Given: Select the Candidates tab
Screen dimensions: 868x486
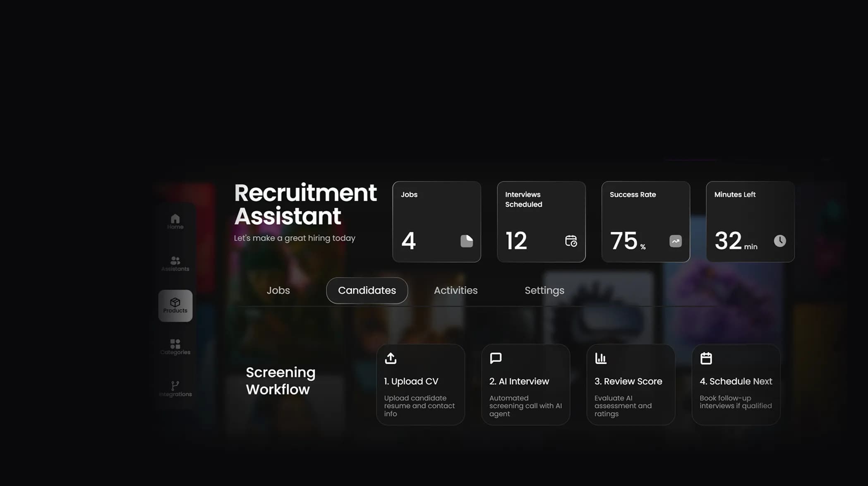Looking at the screenshot, I should click(367, 291).
